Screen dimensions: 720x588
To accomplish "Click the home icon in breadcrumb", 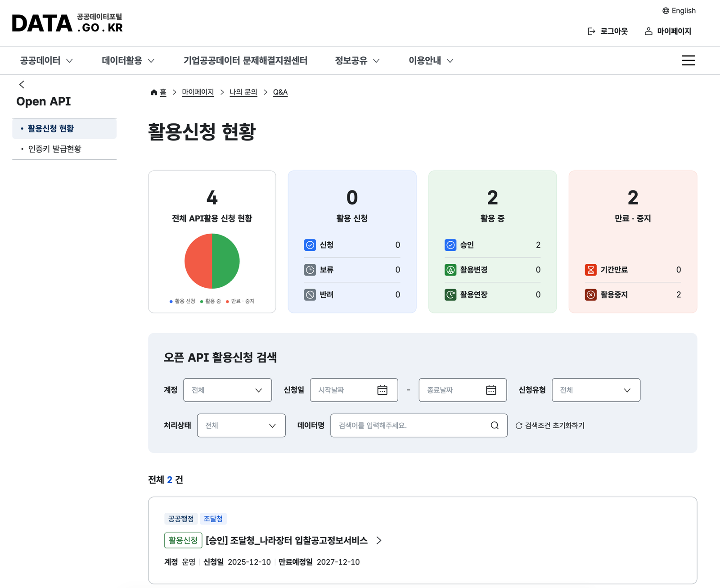I will [154, 92].
